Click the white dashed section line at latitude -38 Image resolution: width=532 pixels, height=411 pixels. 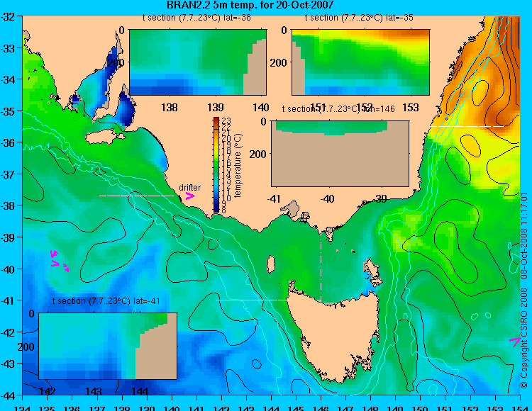point(136,196)
